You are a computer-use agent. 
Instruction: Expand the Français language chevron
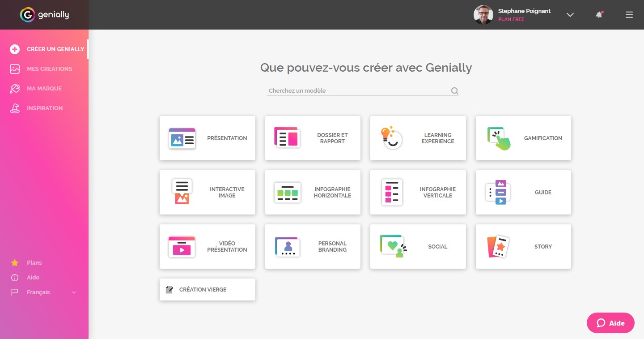click(x=74, y=293)
